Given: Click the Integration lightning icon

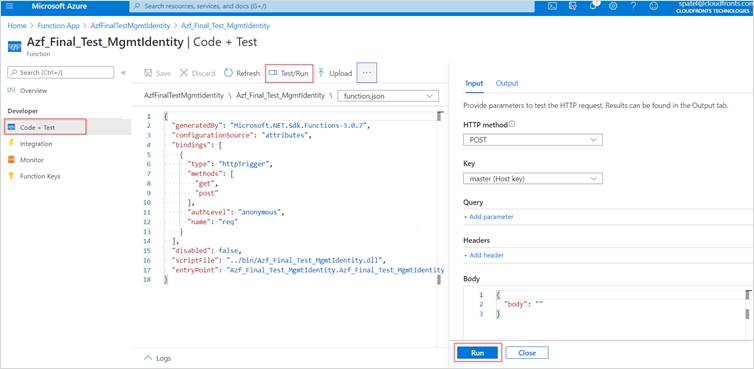Looking at the screenshot, I should [x=12, y=143].
